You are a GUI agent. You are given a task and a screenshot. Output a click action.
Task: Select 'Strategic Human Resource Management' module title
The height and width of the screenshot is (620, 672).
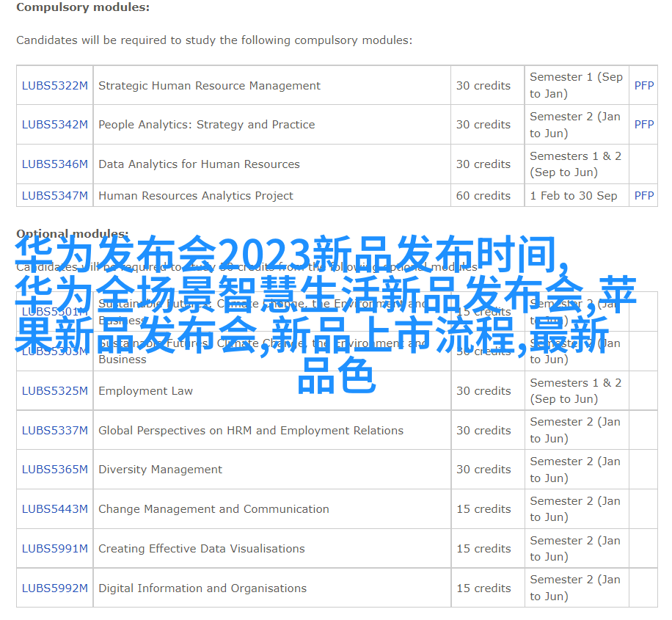point(209,86)
